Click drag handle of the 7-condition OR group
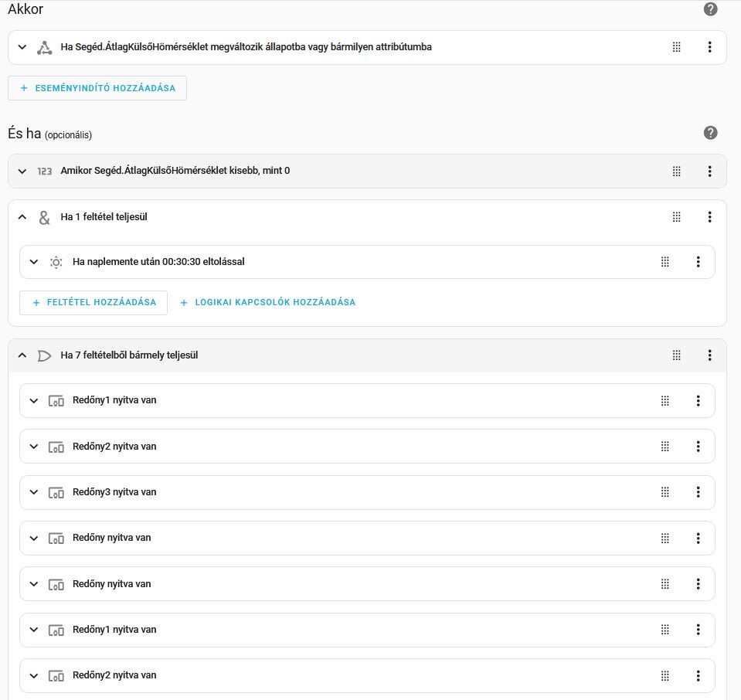Viewport: 741px width, 700px height. (676, 355)
